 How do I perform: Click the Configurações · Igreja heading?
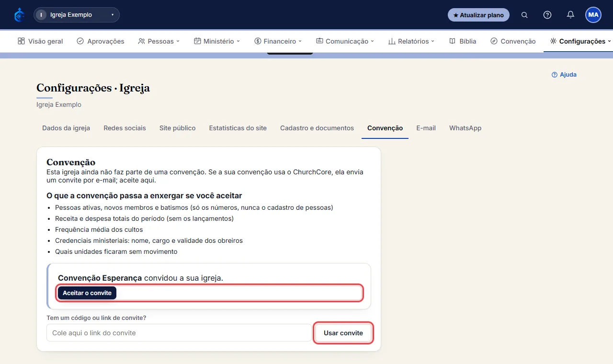coord(93,88)
